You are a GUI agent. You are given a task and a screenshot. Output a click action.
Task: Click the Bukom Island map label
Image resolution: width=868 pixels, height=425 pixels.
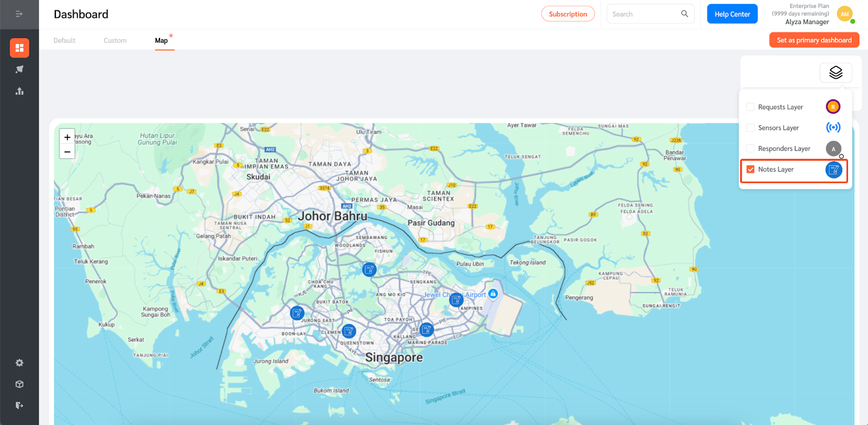[x=331, y=390]
